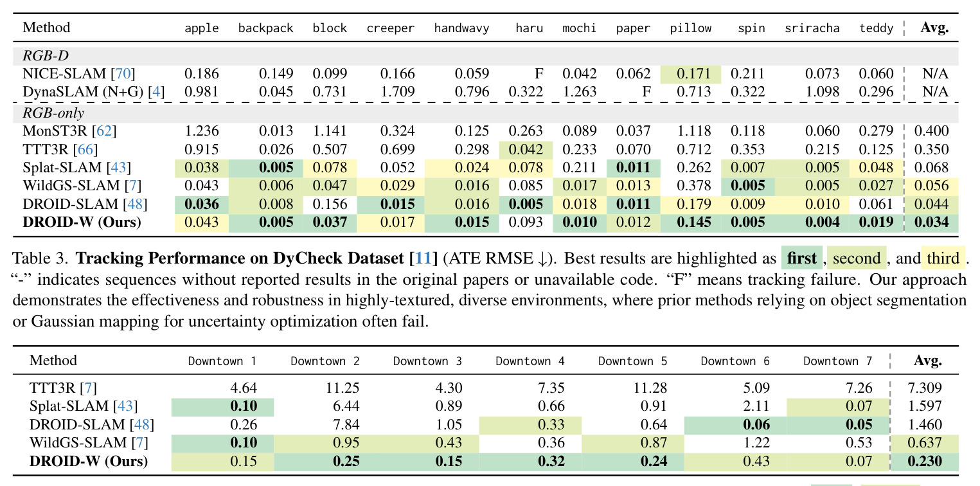The image size is (980, 486).
Task: Click the 'creeper' column header
Action: 391,28
